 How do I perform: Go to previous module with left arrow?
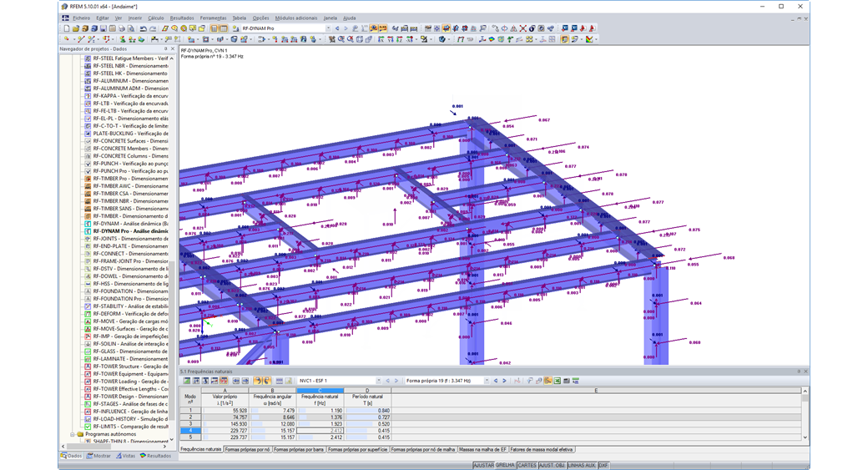click(337, 28)
